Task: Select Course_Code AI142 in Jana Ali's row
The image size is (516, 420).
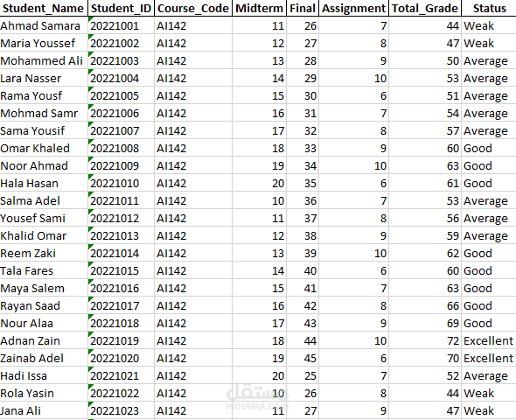Action: click(193, 410)
